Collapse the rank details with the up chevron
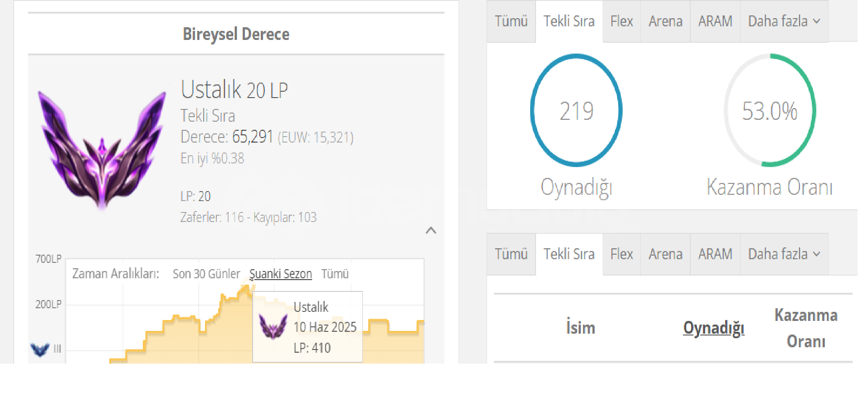This screenshot has height=409, width=868. tap(431, 231)
